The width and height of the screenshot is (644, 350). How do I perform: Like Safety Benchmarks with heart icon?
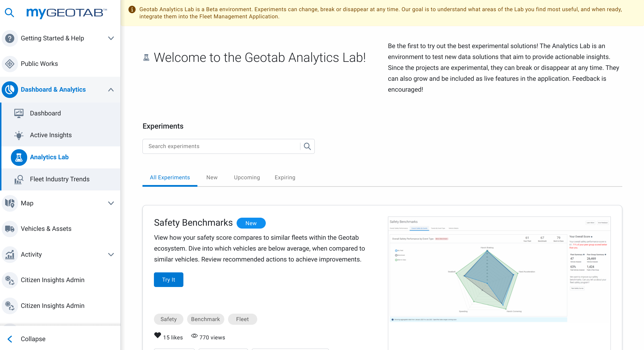(158, 335)
